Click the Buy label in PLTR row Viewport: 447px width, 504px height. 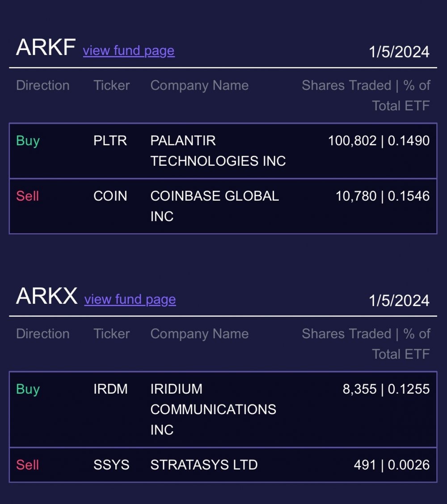[28, 141]
